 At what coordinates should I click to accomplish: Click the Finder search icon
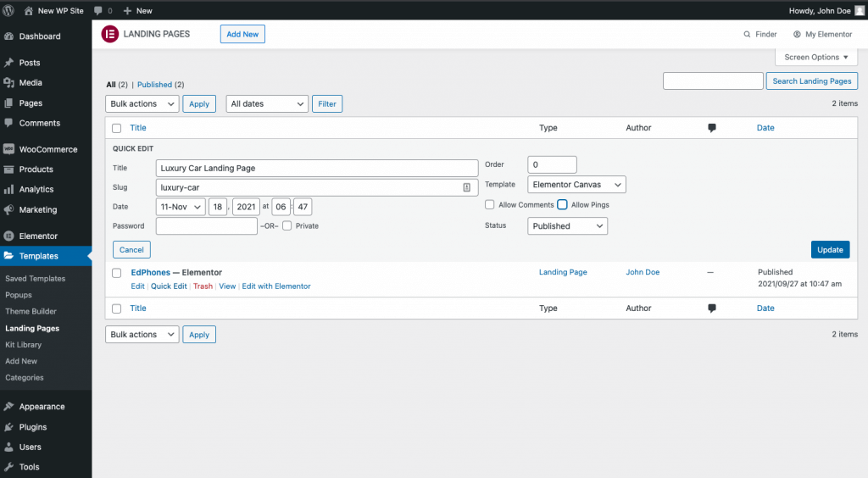[747, 35]
